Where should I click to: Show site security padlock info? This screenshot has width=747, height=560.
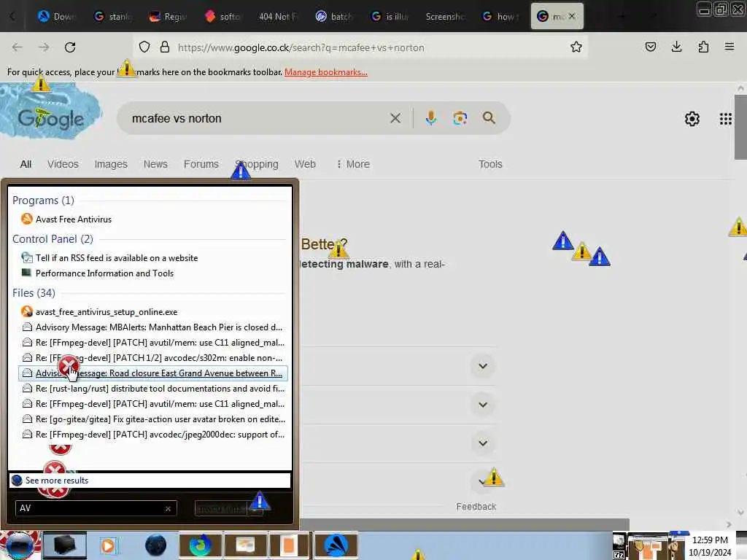point(165,47)
